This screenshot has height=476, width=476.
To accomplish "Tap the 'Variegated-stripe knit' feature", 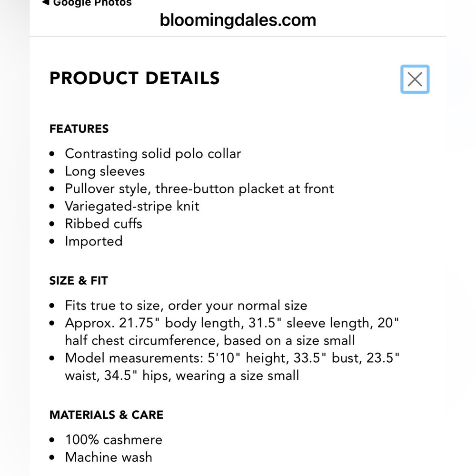I will [132, 207].
